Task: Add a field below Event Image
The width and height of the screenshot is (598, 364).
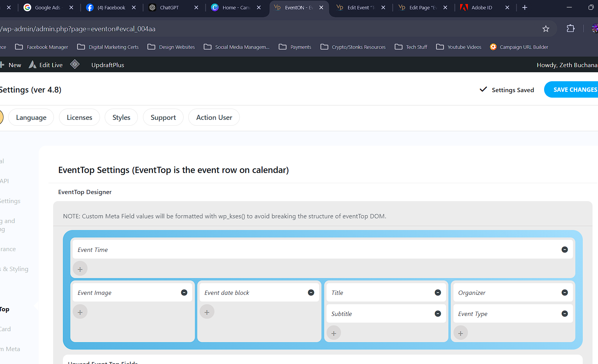Action: click(80, 312)
